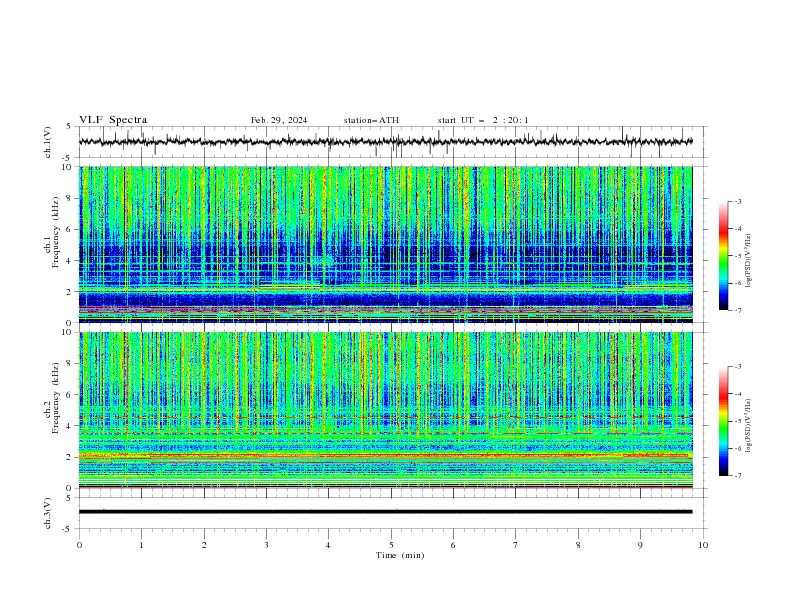Click the "-7" tick on ch.1 colorbar
The image size is (792, 612).
tap(738, 310)
